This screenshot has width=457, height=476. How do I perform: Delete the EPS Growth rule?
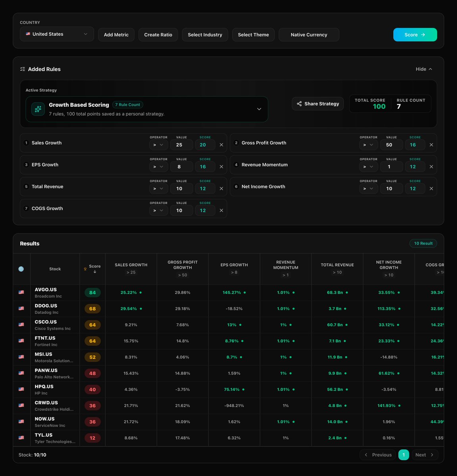point(221,167)
